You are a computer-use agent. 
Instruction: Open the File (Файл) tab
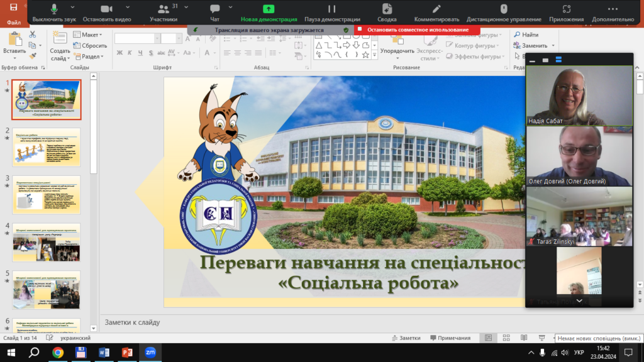(13, 22)
